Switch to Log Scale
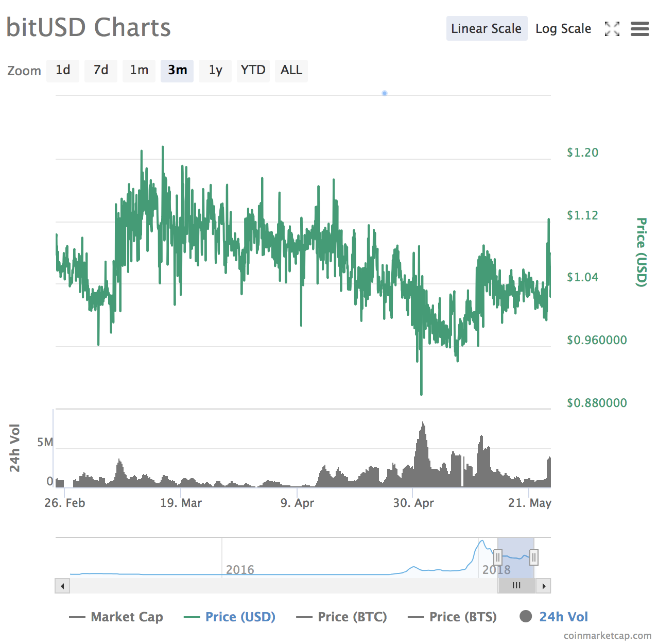Screen dimensions: 658x644 (563, 28)
